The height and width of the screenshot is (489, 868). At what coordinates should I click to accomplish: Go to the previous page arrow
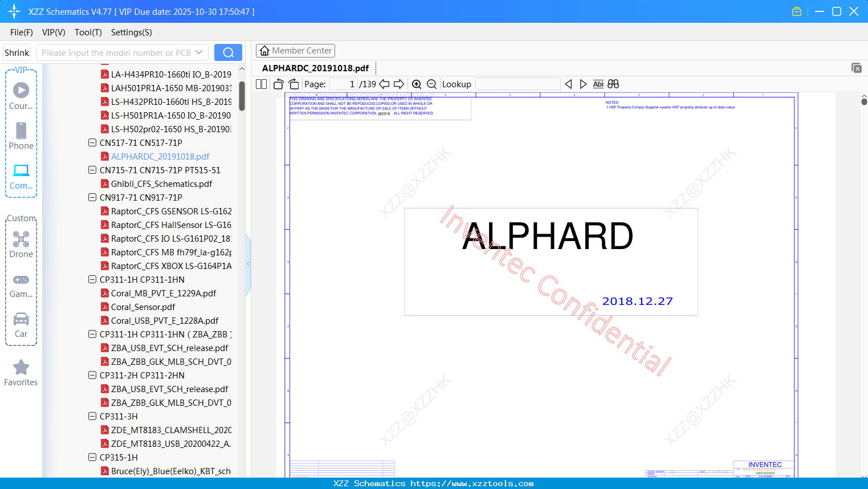click(x=385, y=84)
